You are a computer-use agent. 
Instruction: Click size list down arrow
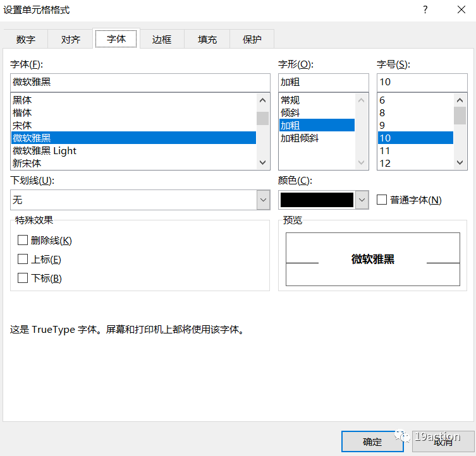[460, 162]
